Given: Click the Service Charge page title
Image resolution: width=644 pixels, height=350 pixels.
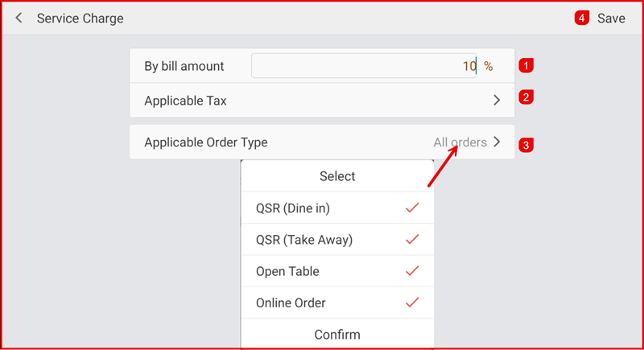Looking at the screenshot, I should tap(80, 18).
